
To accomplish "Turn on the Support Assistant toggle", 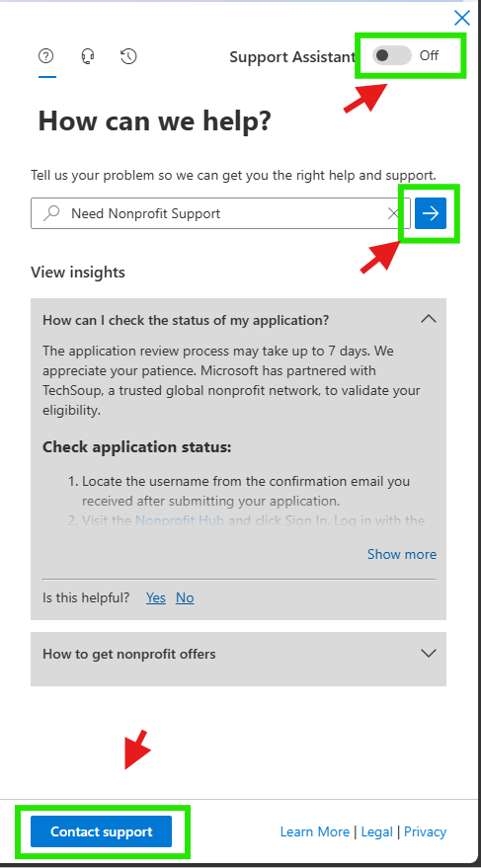I will 391,55.
